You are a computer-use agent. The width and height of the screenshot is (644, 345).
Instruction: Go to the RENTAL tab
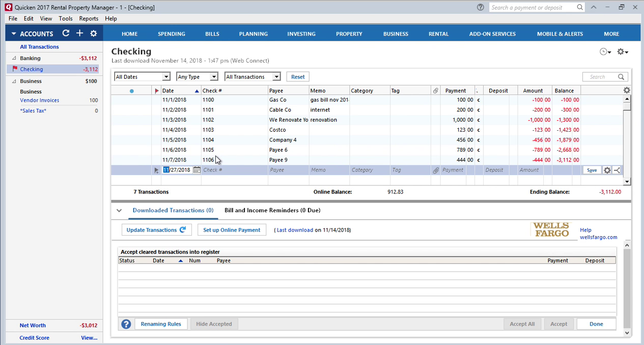438,34
